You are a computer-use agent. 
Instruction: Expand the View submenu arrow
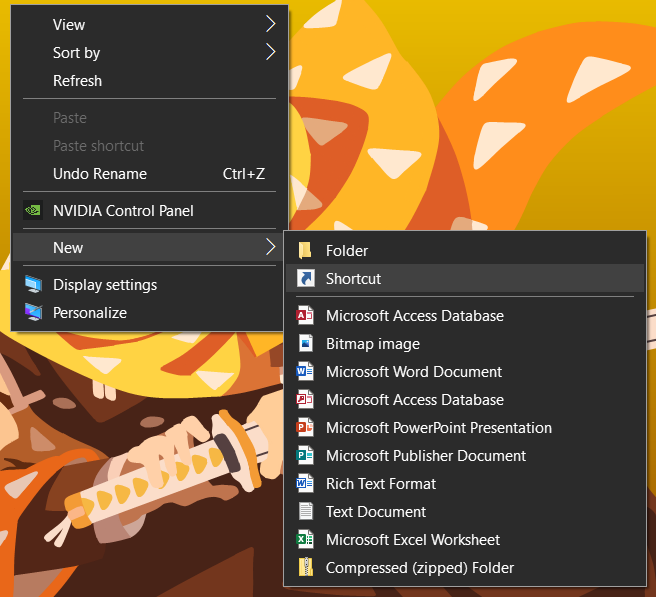click(271, 24)
